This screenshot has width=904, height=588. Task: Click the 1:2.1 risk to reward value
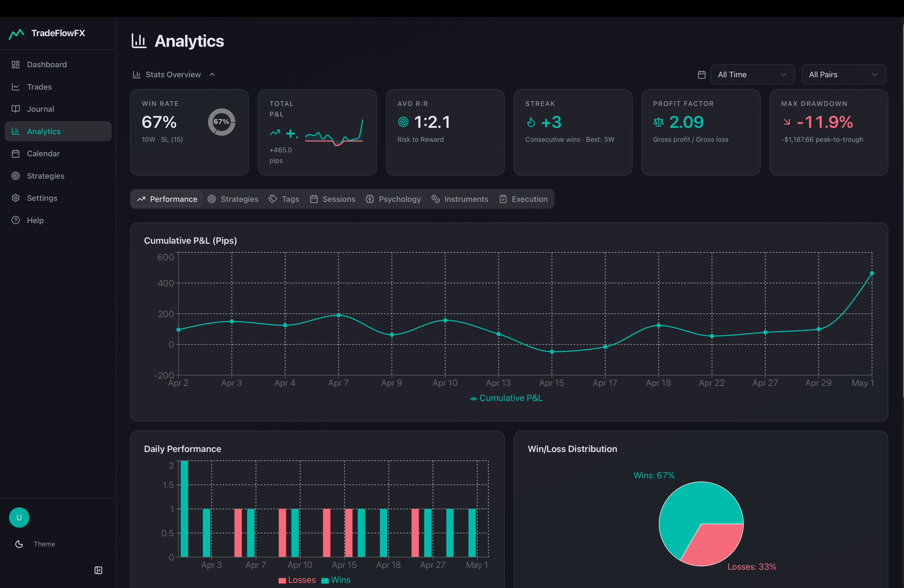coord(432,122)
